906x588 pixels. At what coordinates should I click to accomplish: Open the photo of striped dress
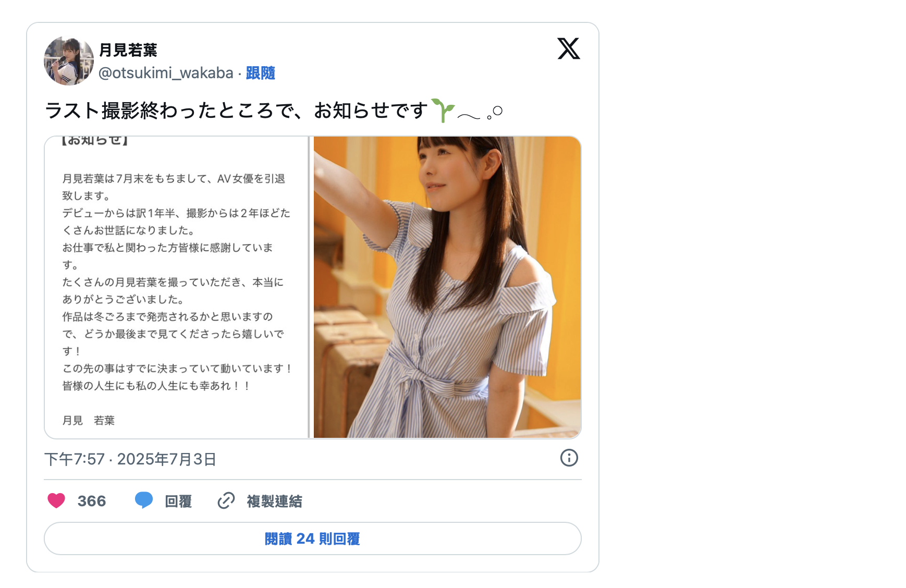[447, 287]
